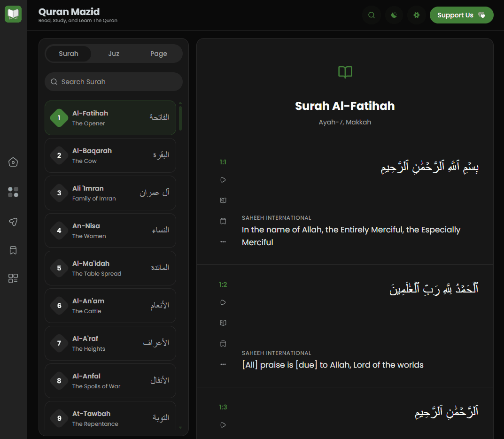Click the 1:3 ayah number
This screenshot has width=504, height=439.
[223, 407]
